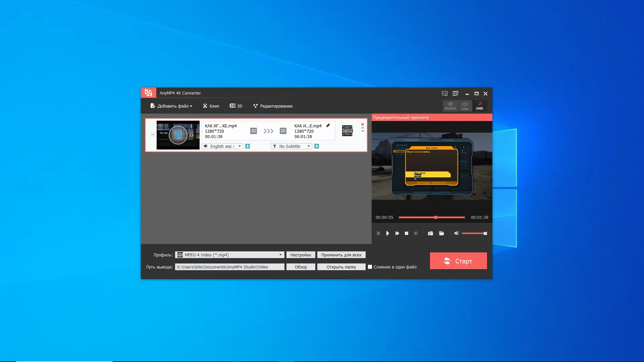
Task: Click the Старт convert button
Action: point(458,261)
